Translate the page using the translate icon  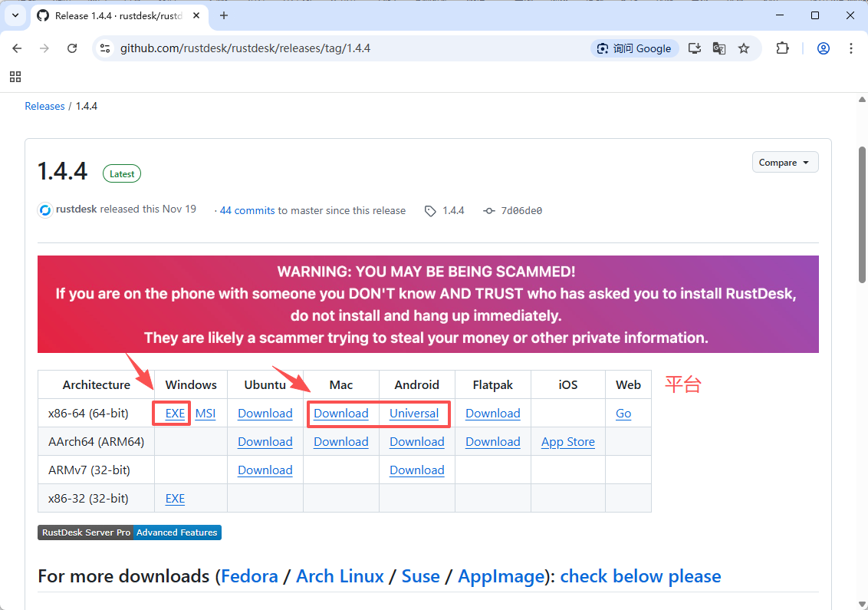pyautogui.click(x=718, y=48)
